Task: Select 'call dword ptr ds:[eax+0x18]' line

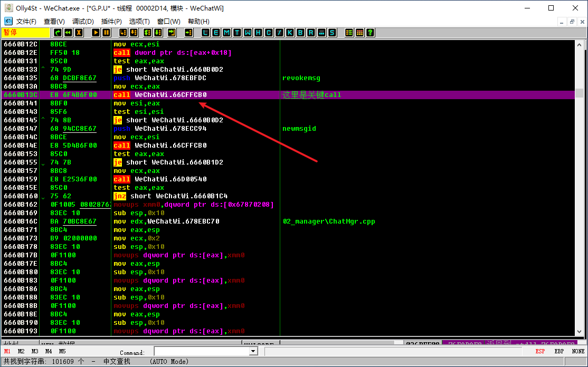Action: (x=173, y=52)
